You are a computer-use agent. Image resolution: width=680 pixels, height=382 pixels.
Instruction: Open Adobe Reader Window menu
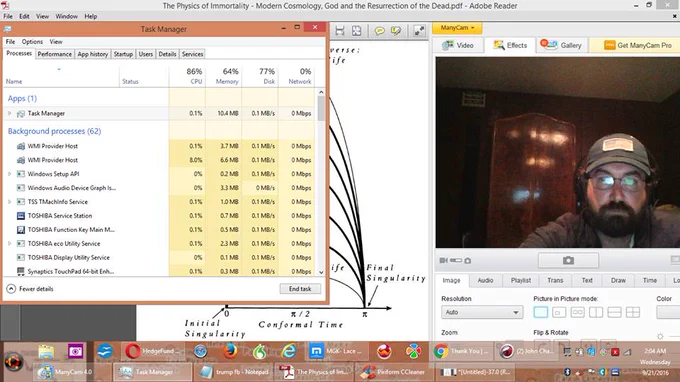click(x=66, y=16)
